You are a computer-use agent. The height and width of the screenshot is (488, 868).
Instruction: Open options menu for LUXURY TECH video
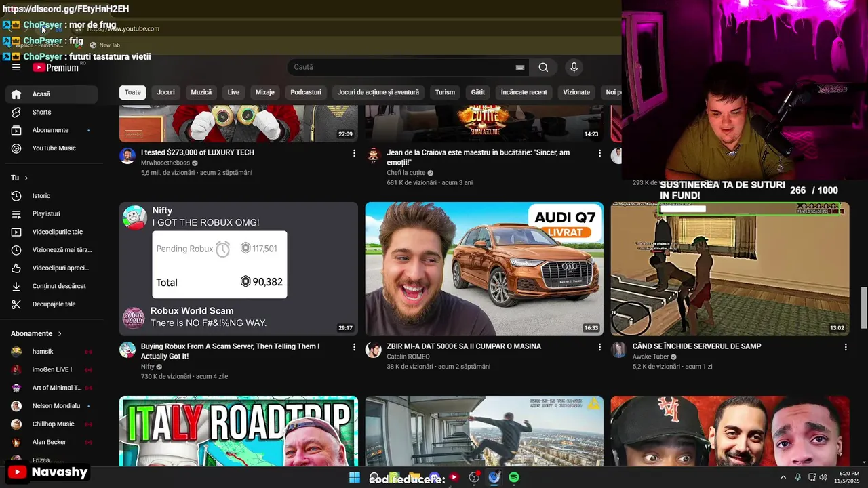(x=354, y=153)
